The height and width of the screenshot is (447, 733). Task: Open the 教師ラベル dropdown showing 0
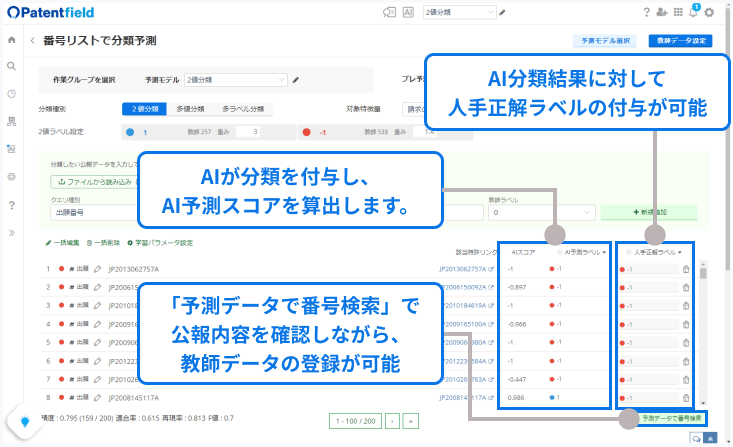(x=541, y=212)
